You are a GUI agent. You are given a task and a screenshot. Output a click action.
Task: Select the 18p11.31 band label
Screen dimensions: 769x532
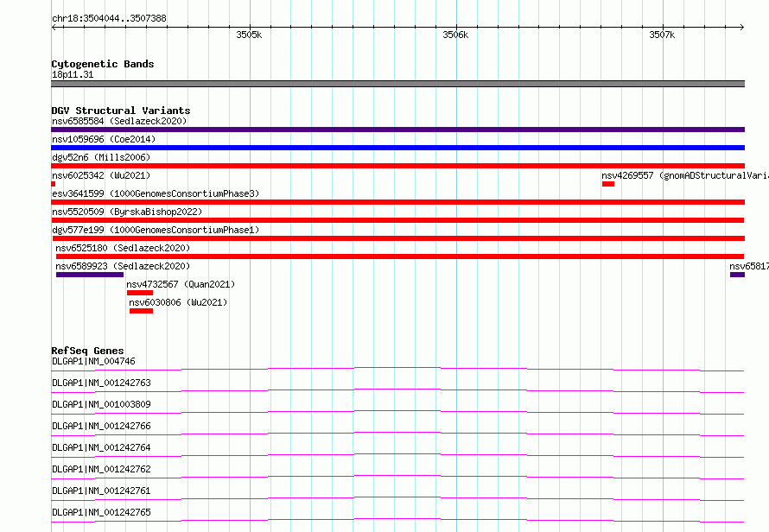(73, 74)
